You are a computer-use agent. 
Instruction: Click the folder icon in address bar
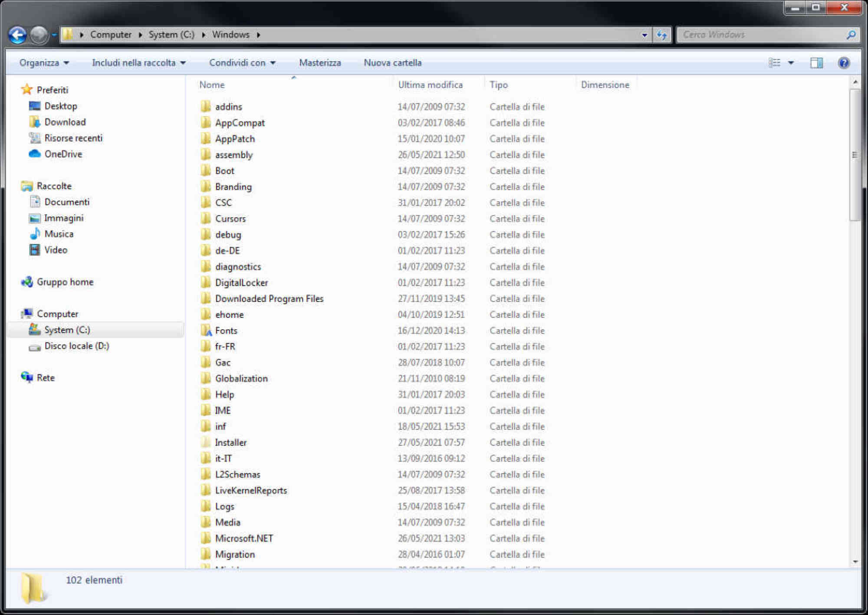pyautogui.click(x=68, y=35)
